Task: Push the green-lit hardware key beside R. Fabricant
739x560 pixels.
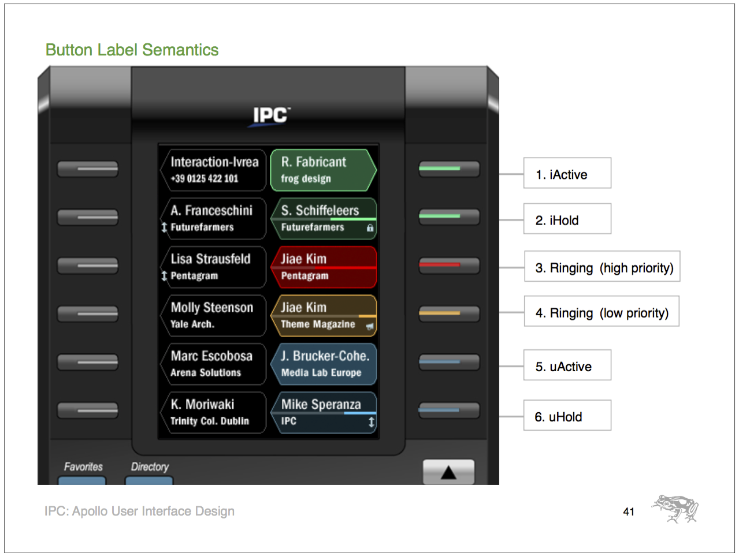Action: click(x=449, y=169)
